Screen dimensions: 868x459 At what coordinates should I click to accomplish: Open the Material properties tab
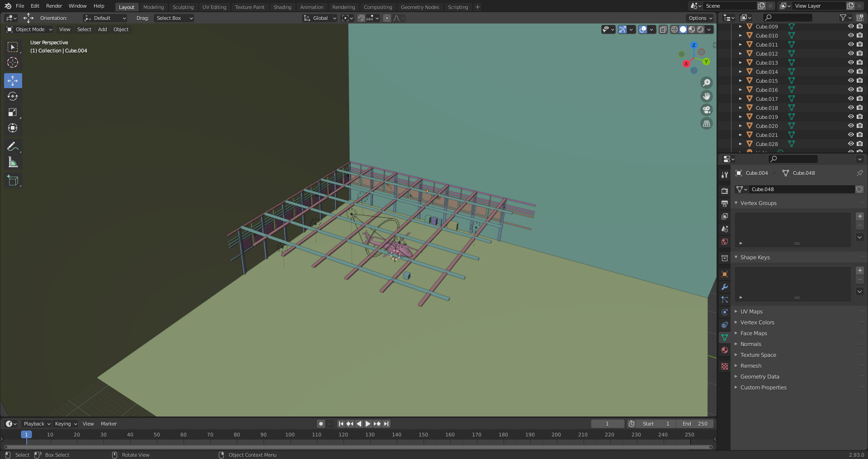[x=724, y=350]
